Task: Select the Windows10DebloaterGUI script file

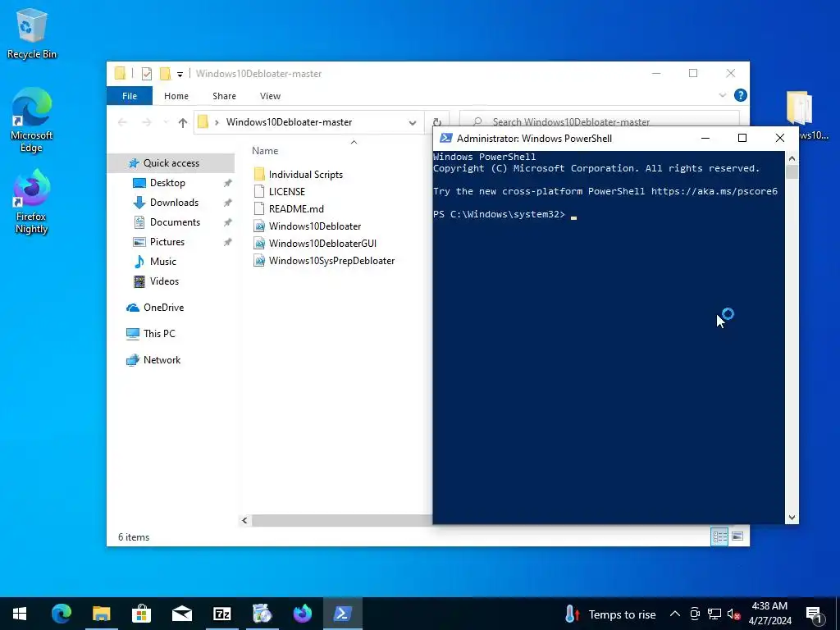Action: 315,243
